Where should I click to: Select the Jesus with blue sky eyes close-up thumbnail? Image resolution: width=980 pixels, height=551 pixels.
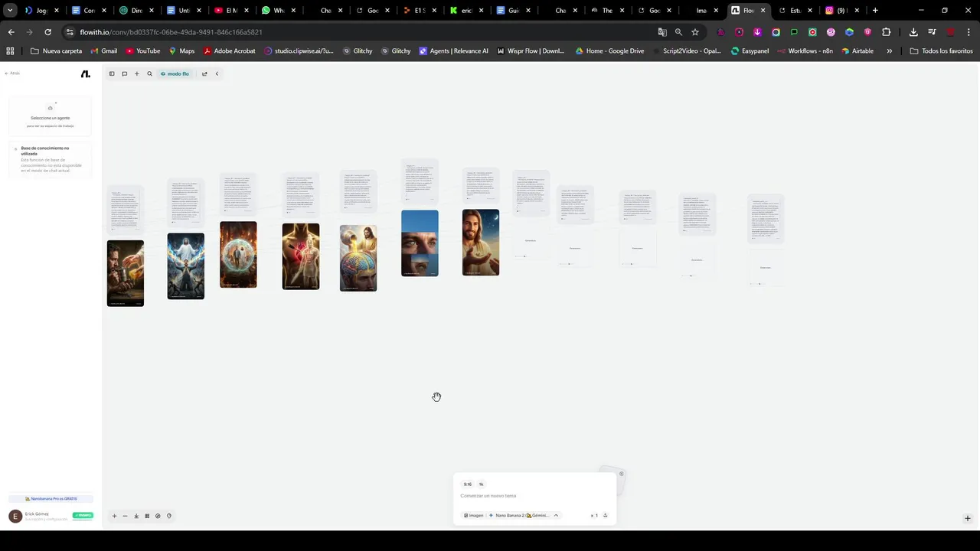420,243
